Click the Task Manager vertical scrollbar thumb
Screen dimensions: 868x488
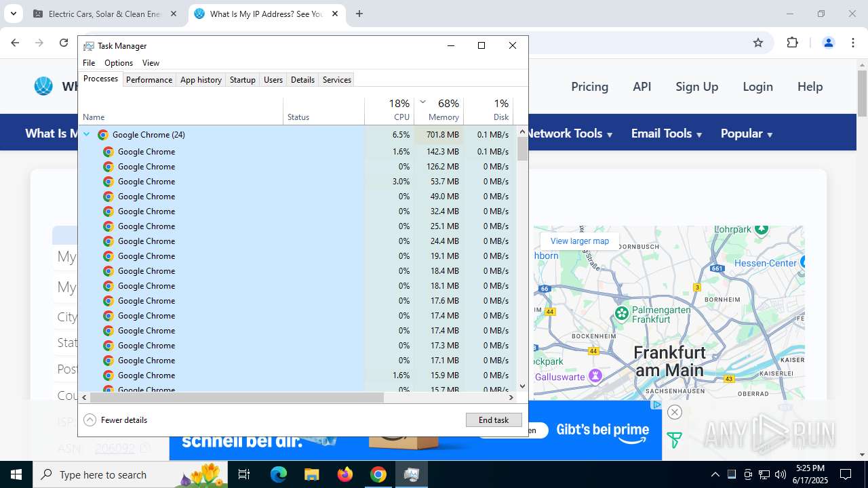pyautogui.click(x=522, y=148)
